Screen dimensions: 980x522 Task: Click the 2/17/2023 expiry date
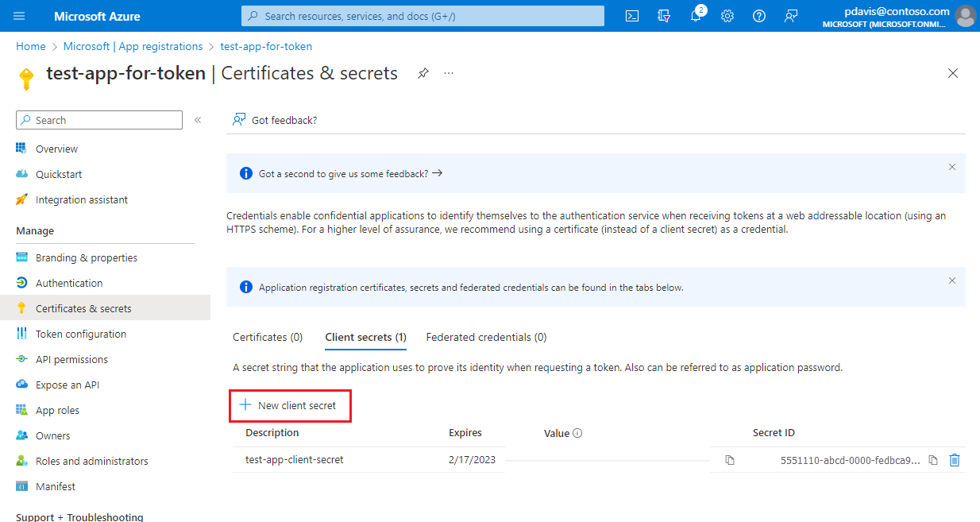[472, 459]
